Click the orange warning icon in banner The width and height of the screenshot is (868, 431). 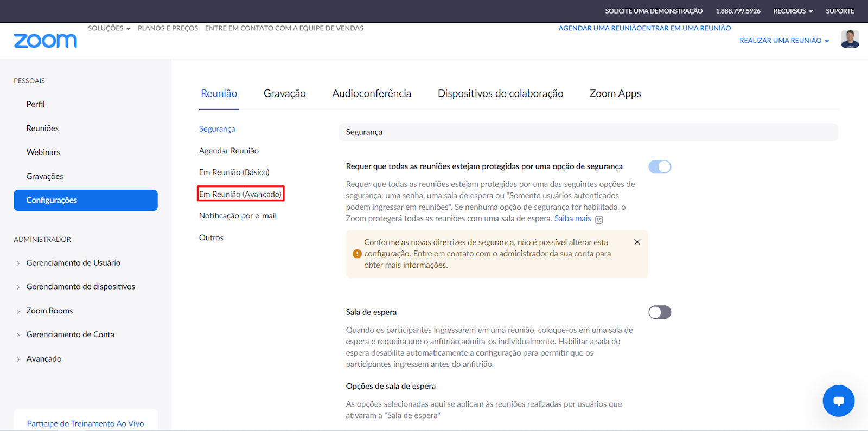[x=357, y=254]
